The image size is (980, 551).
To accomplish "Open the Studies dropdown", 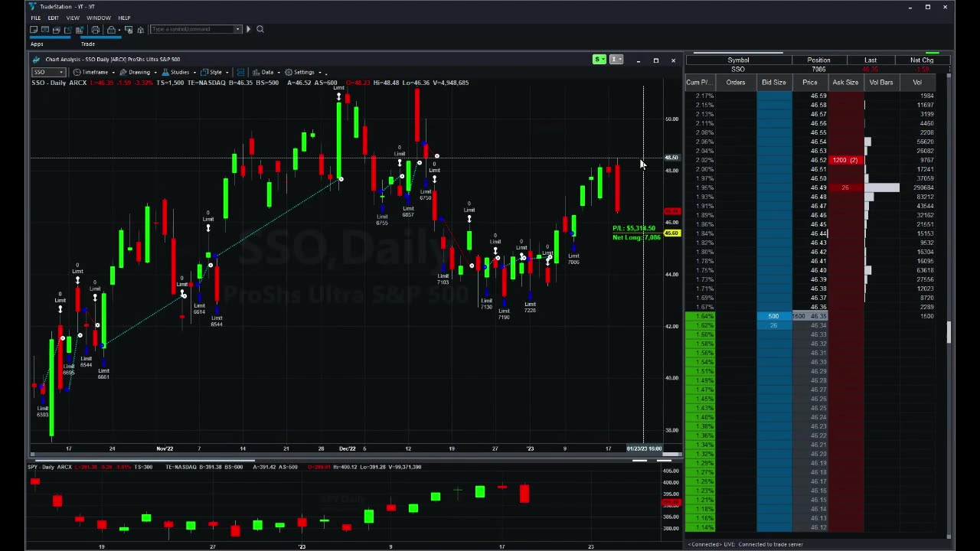I will (x=180, y=72).
